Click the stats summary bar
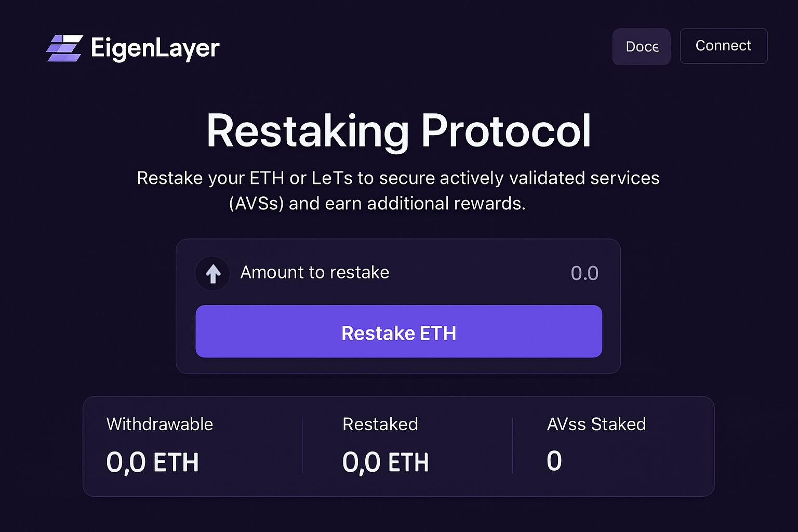 [x=399, y=445]
